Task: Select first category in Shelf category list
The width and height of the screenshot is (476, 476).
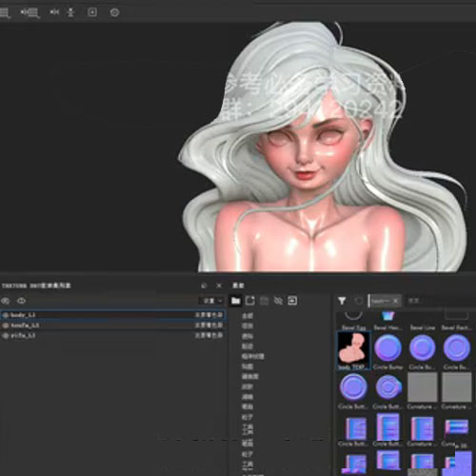Action: [x=248, y=316]
